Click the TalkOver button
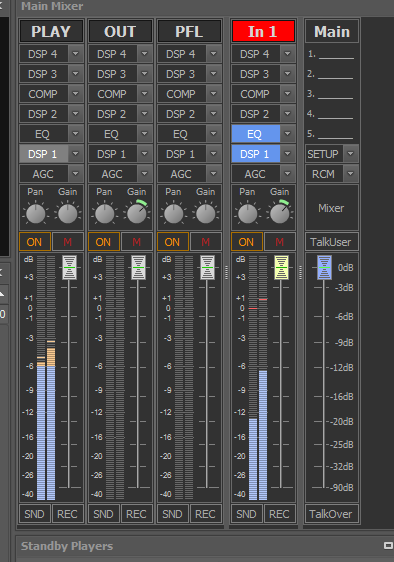394x562 pixels. 332,514
